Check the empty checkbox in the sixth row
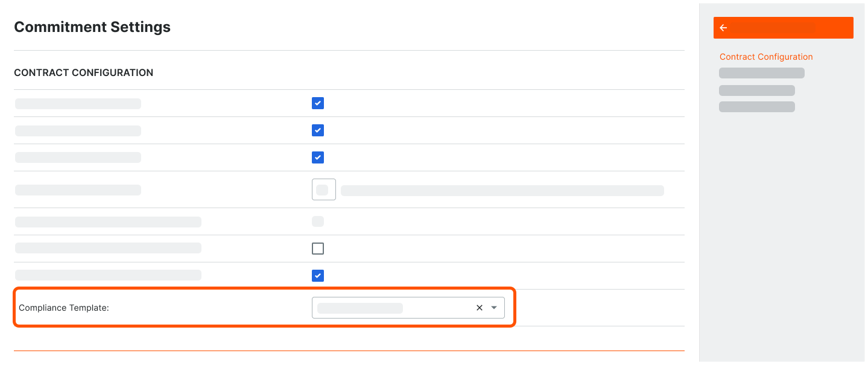The height and width of the screenshot is (365, 868). tap(318, 248)
